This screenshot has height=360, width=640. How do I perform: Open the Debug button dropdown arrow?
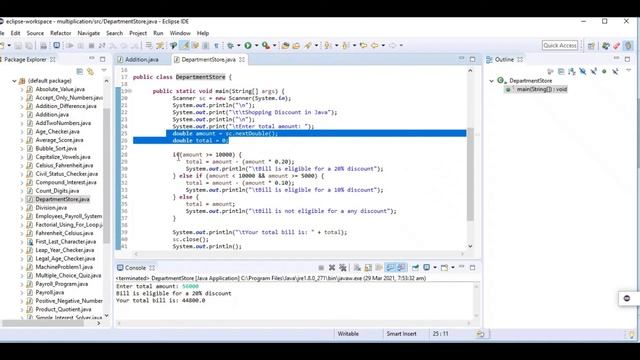pos(239,45)
